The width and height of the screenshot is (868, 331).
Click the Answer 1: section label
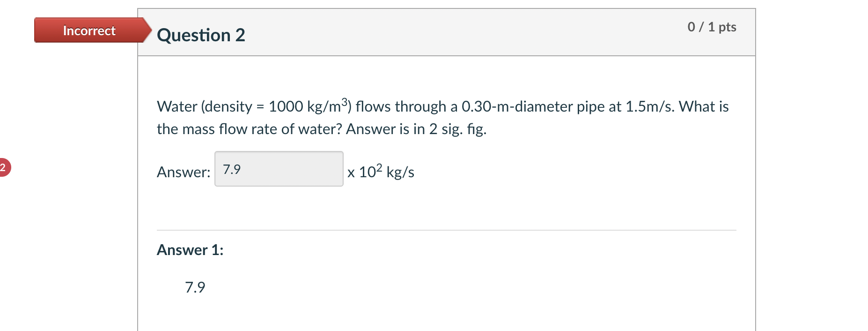tap(190, 250)
